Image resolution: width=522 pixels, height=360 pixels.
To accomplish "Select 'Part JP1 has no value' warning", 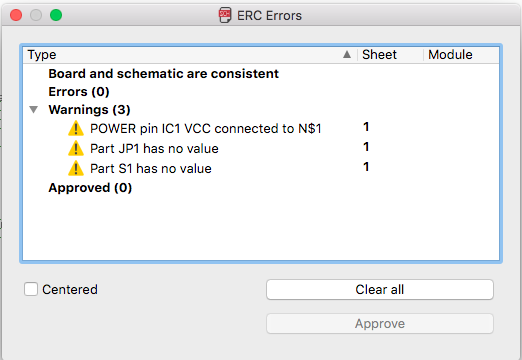I will pyautogui.click(x=261, y=148).
